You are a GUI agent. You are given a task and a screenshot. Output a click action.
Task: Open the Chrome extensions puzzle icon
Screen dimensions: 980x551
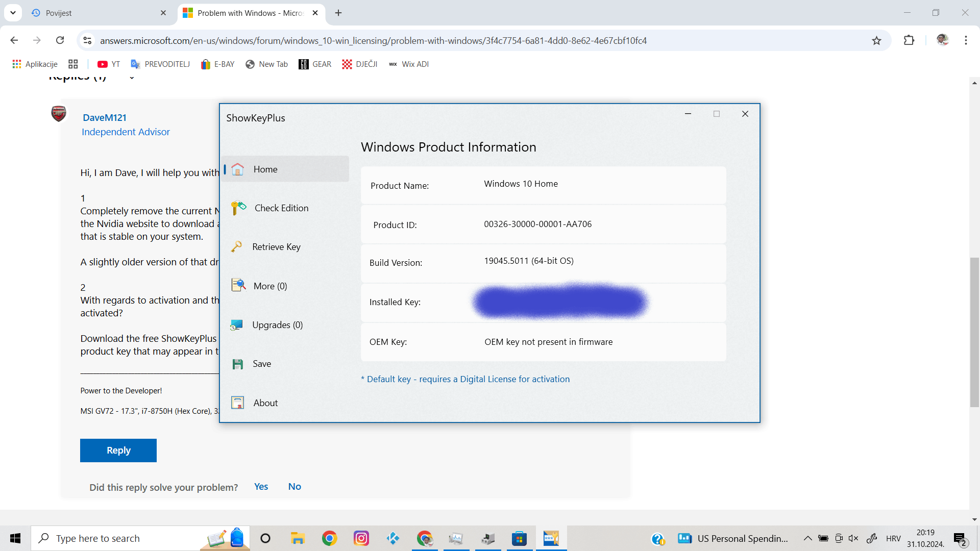(909, 40)
